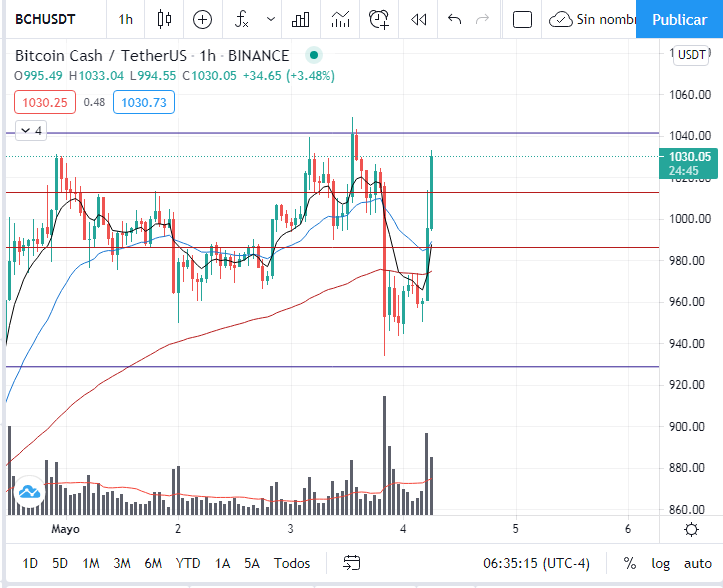Click the 1030.05 current price label

click(x=688, y=163)
